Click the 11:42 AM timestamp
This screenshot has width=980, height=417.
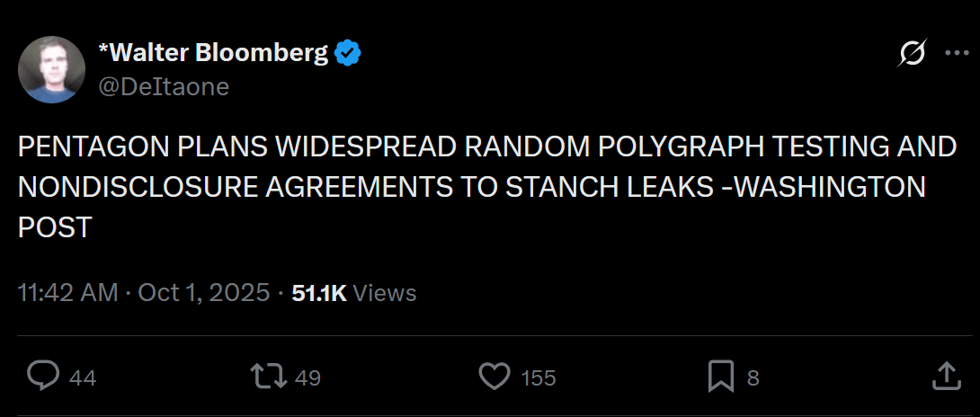coord(67,293)
